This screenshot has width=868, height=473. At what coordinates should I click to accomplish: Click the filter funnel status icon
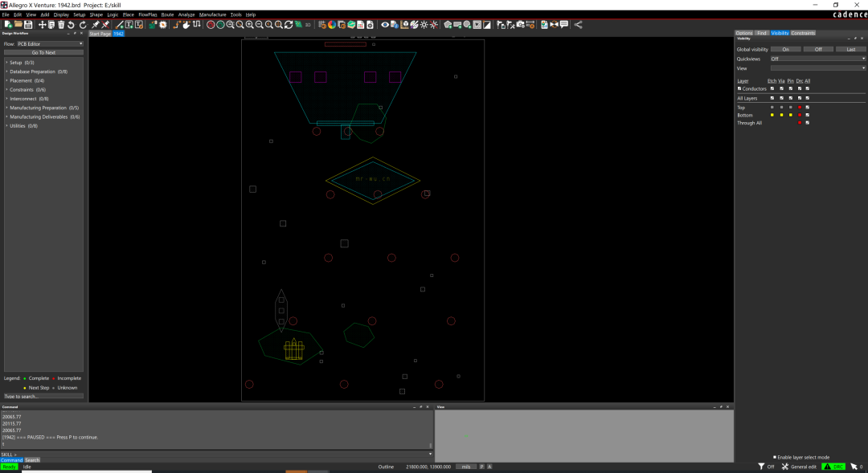click(761, 467)
